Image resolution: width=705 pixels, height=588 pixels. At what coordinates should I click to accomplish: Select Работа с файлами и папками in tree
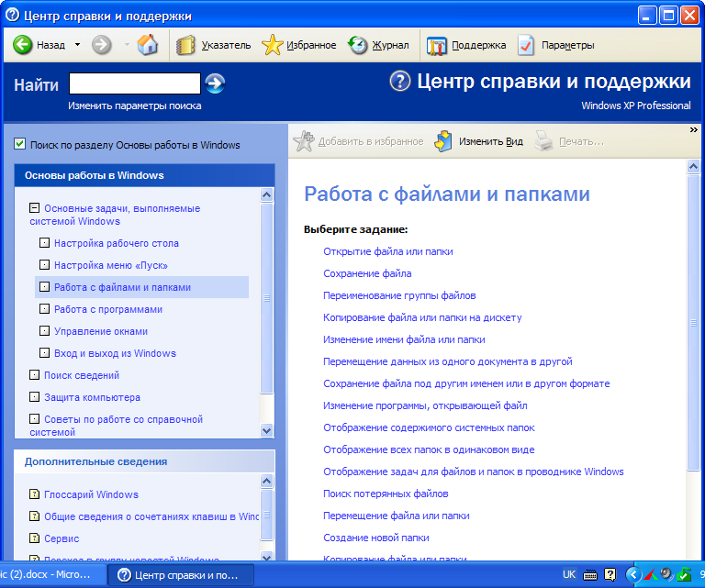coord(122,287)
